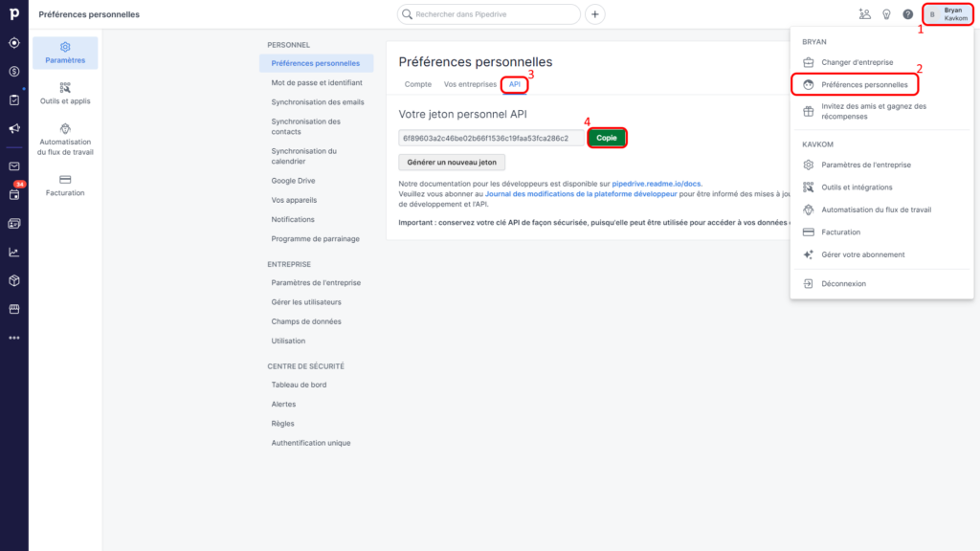980x551 pixels.
Task: Select Gérer votre abonnement menu entry
Action: point(881,254)
